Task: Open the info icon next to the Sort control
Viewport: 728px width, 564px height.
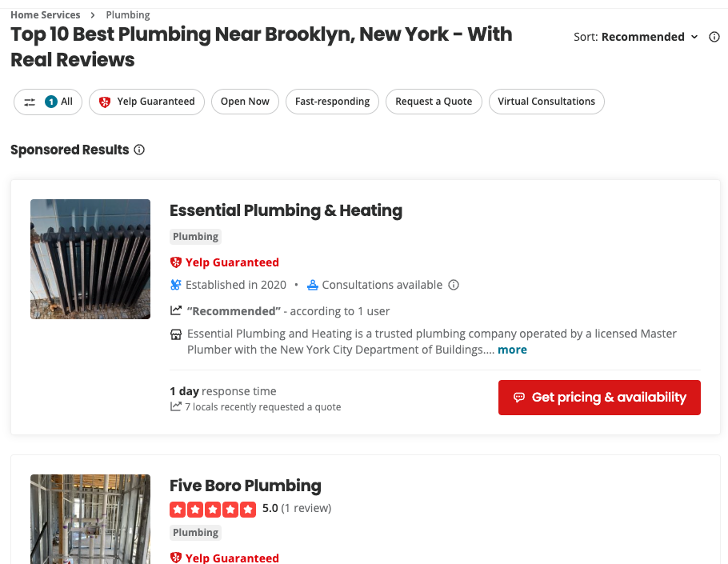Action: pos(714,37)
